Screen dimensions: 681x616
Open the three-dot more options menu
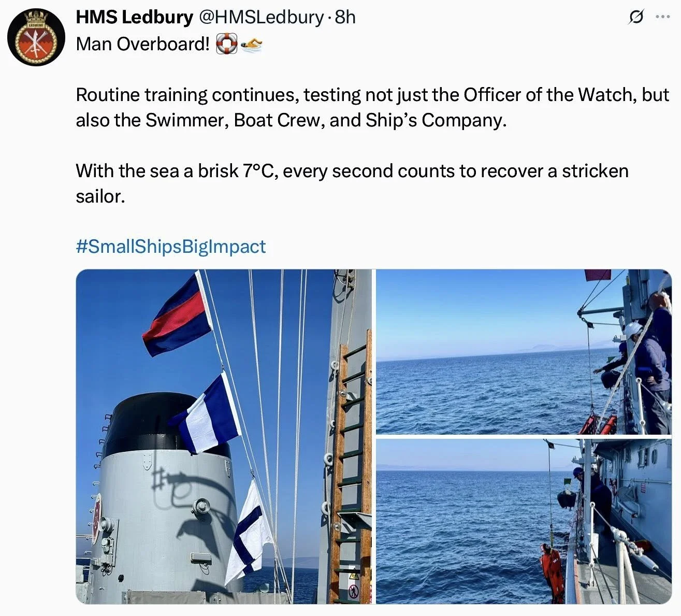click(662, 17)
